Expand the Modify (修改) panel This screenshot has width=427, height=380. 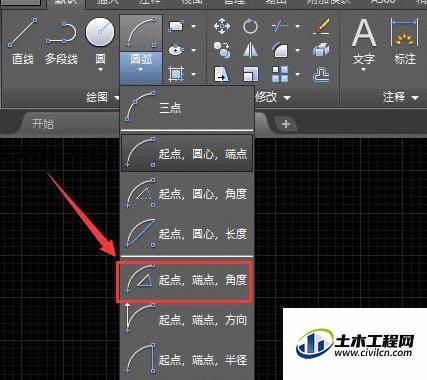point(273,97)
